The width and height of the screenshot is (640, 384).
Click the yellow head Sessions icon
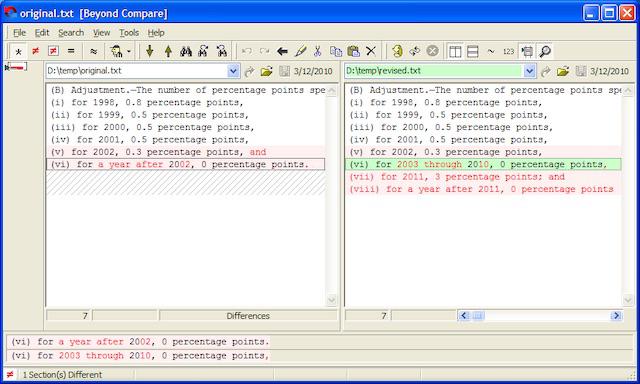[397, 51]
